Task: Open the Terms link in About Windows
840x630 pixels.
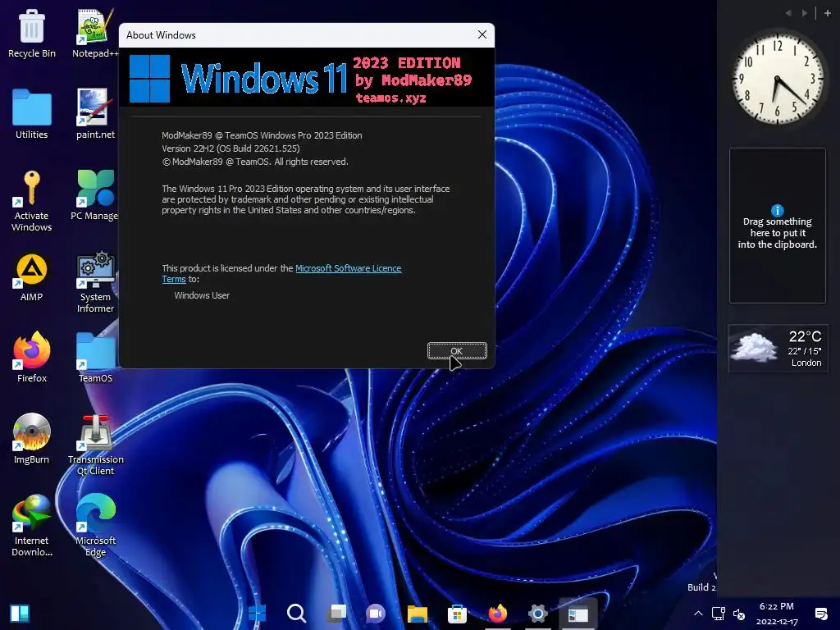Action: pyautogui.click(x=174, y=279)
